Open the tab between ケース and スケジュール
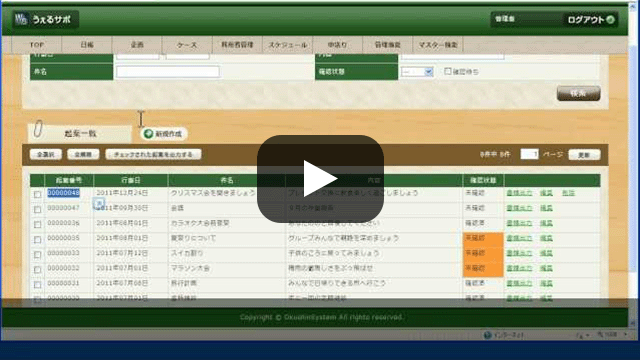Viewport: 640px width, 360px height. click(x=238, y=45)
